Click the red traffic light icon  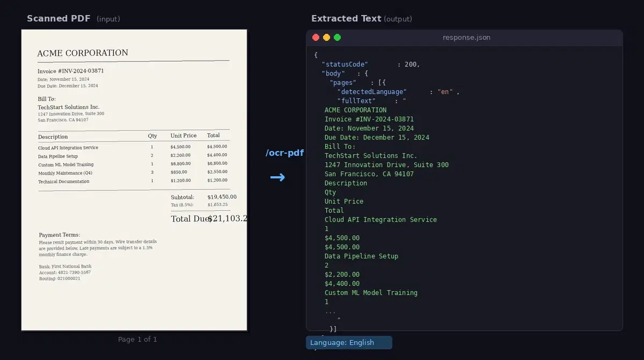[x=316, y=37]
